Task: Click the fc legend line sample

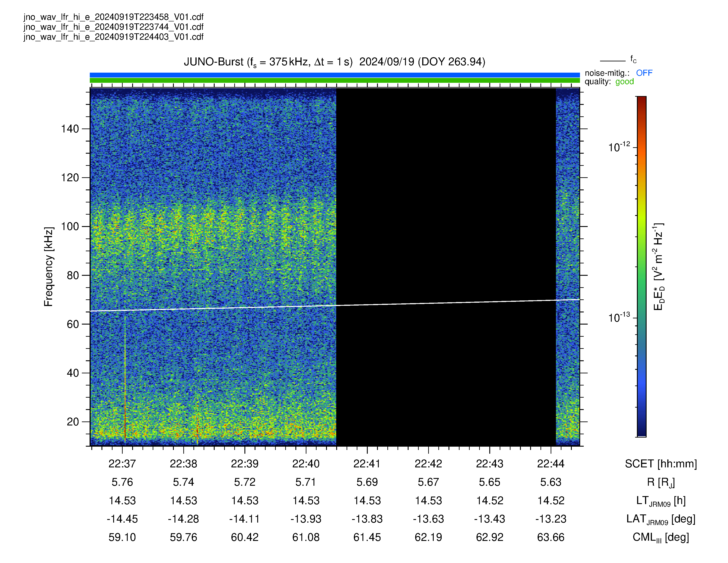Action: (613, 61)
